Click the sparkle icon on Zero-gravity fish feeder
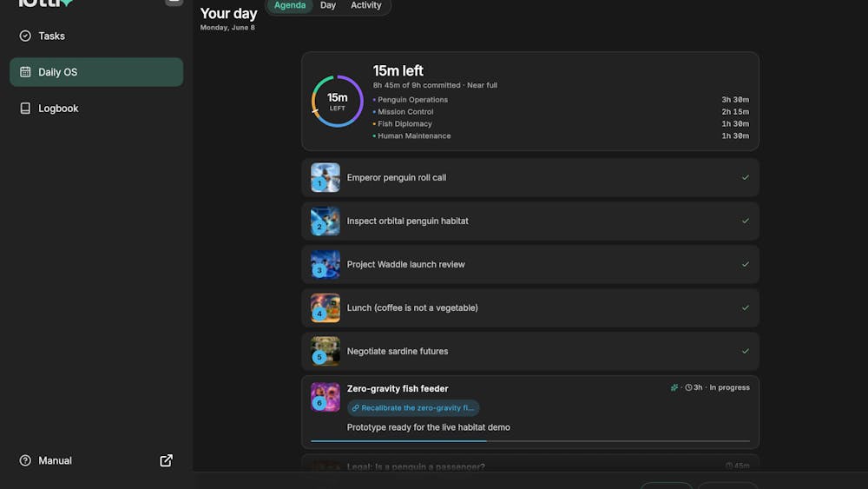 click(674, 387)
